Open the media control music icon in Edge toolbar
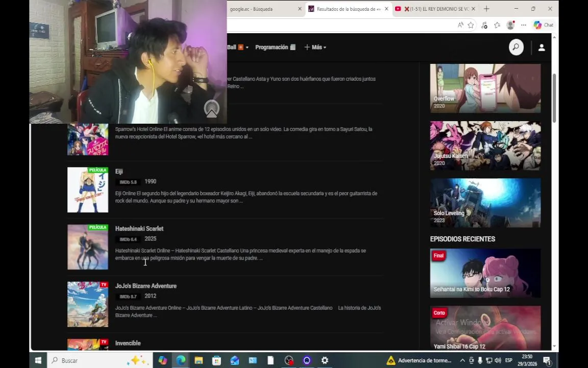Viewport: 588px width, 368px height. [x=484, y=25]
